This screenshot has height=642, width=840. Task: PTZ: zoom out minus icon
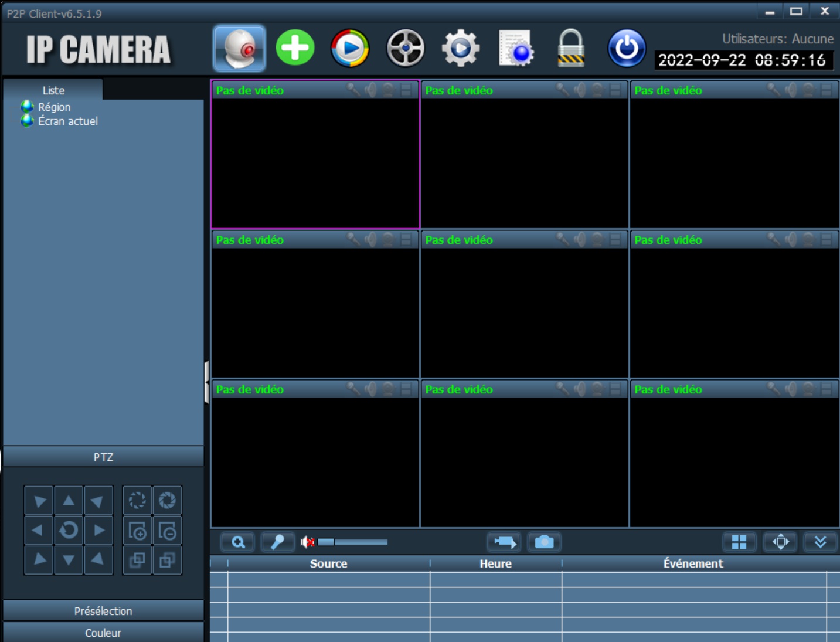(167, 531)
